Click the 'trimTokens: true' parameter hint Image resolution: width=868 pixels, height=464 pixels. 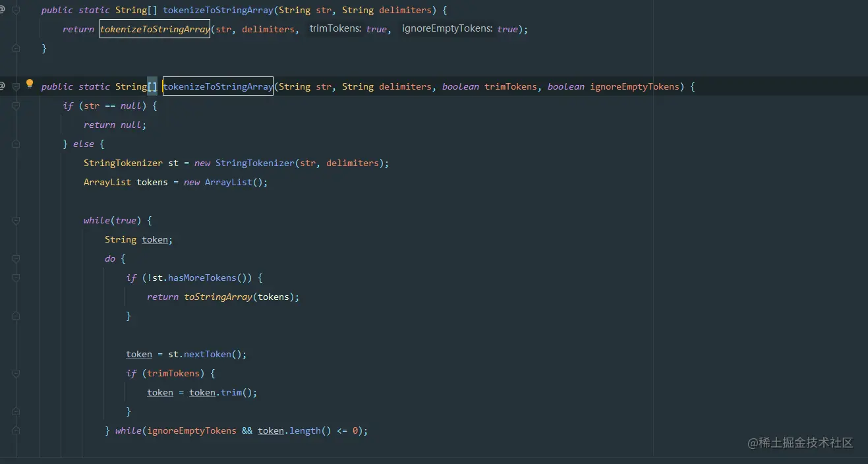pos(348,29)
